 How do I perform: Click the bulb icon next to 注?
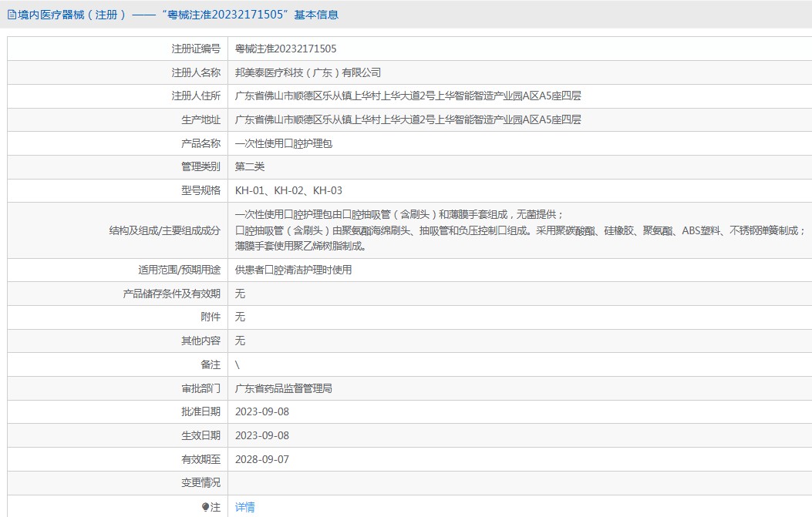pos(205,507)
